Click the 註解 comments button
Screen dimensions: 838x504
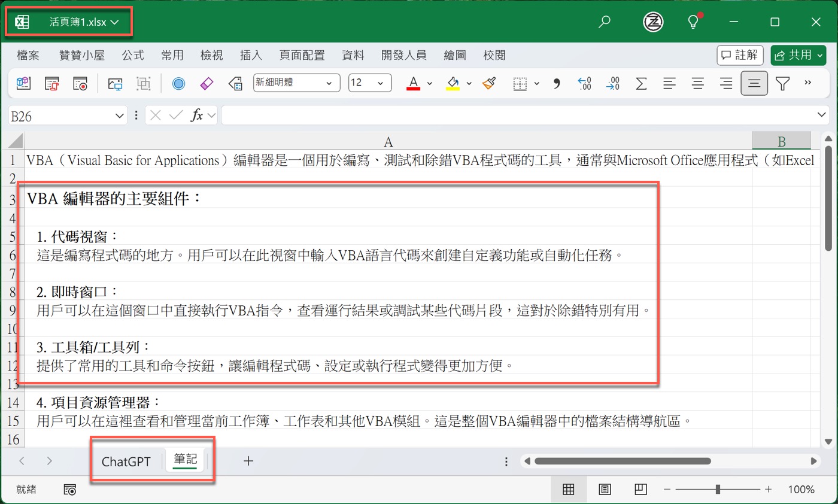(x=740, y=56)
